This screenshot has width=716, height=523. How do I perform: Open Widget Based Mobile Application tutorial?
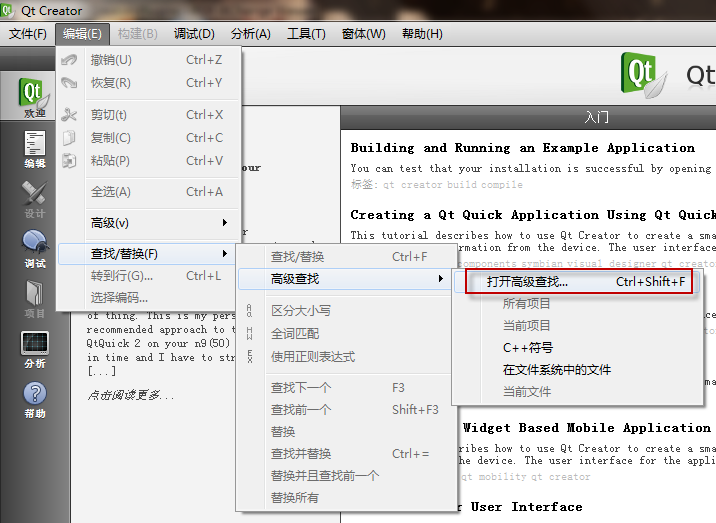(587, 428)
